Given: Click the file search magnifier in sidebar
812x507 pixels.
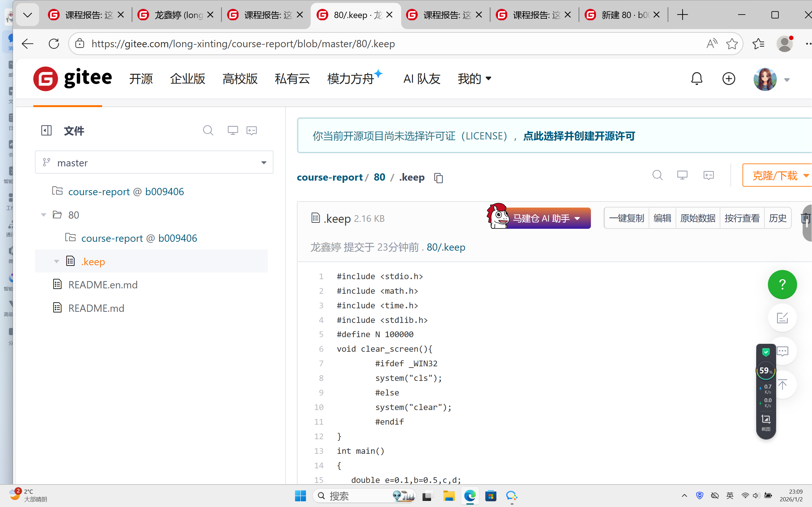Looking at the screenshot, I should click(x=208, y=131).
